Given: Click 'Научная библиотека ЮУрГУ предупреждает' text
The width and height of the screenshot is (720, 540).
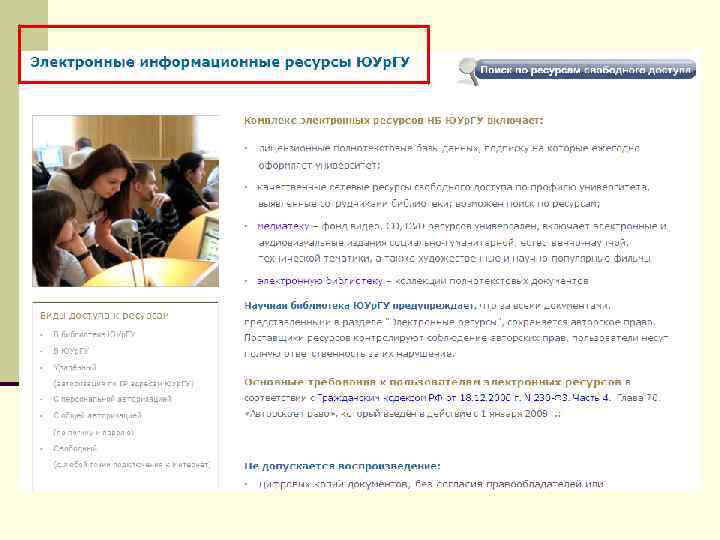Looking at the screenshot, I should 360,306.
